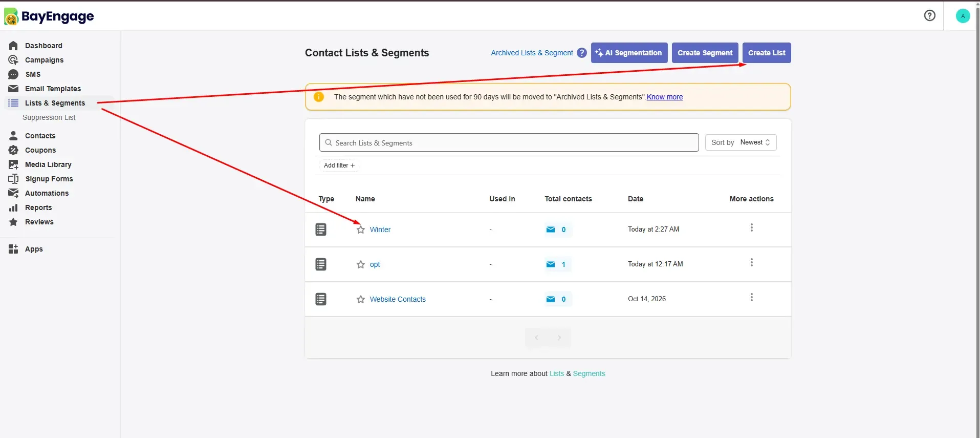Click the list type icon in Website Contacts row
Viewport: 980px width, 438px height.
pyautogui.click(x=321, y=299)
